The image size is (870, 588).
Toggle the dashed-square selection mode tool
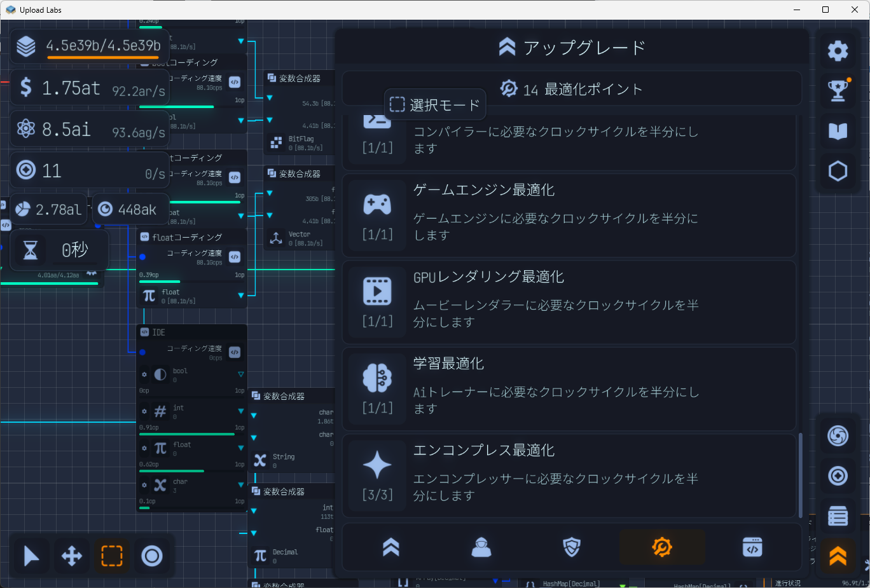point(112,556)
